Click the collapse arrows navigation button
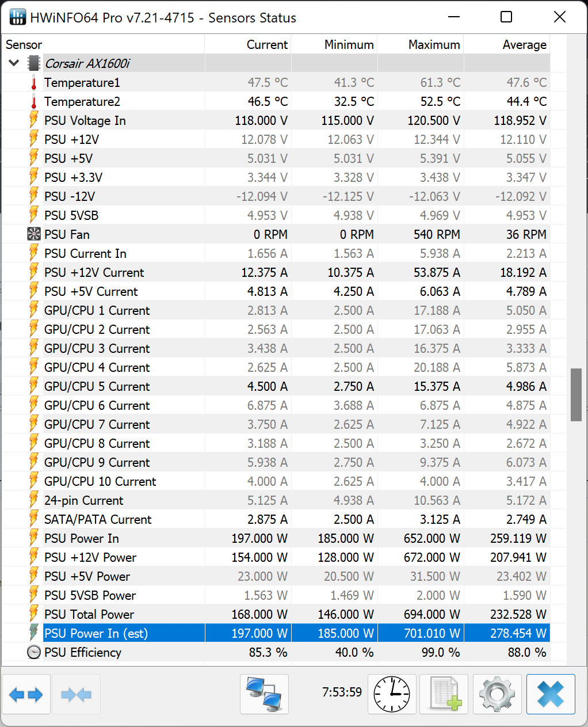This screenshot has height=727, width=588. pos(76,695)
